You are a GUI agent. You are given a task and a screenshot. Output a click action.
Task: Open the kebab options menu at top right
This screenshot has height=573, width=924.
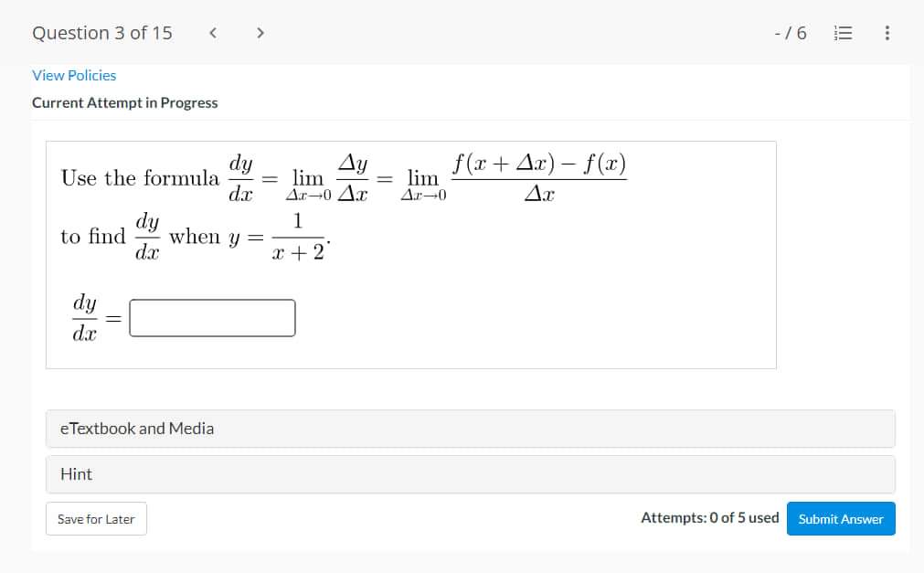click(886, 33)
